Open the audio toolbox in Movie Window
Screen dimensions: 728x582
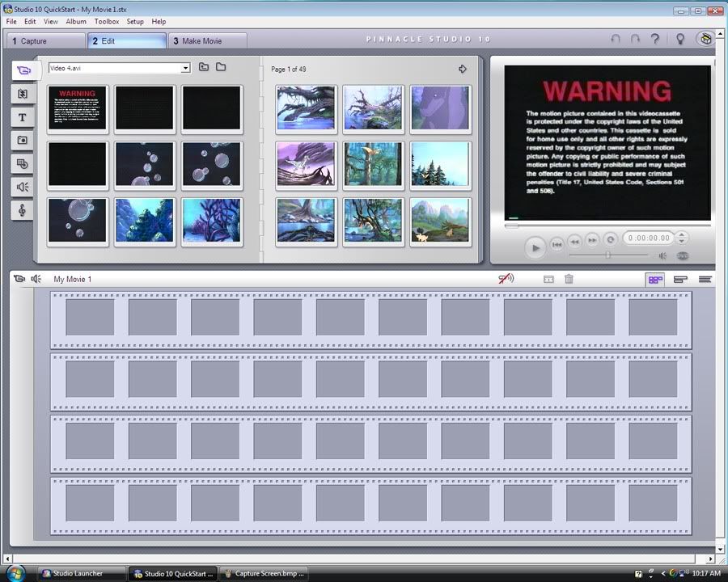point(36,278)
